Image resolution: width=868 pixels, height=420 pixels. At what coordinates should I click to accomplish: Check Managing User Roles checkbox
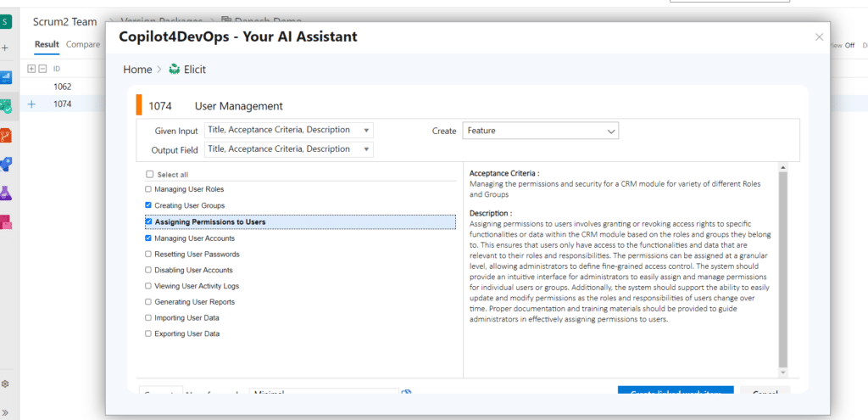coord(148,189)
